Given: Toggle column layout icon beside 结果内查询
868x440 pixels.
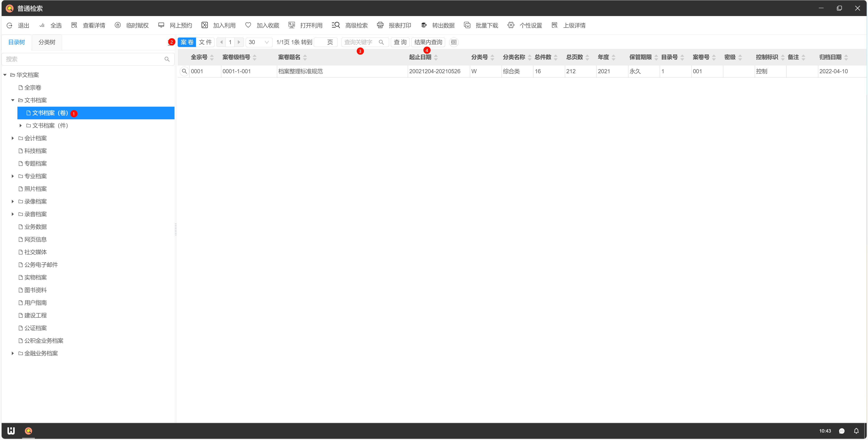Looking at the screenshot, I should coord(453,42).
